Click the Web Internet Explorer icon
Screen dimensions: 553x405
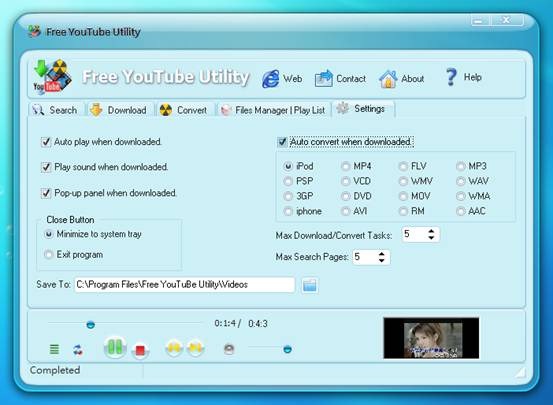[x=271, y=78]
